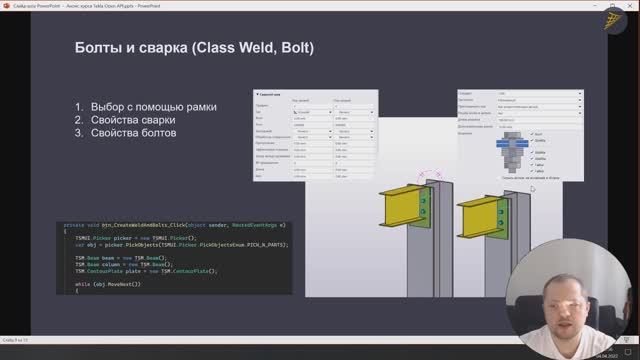The width and height of the screenshot is (640, 360).
Task: Open the Присоединить как dropdown
Action: [539, 107]
